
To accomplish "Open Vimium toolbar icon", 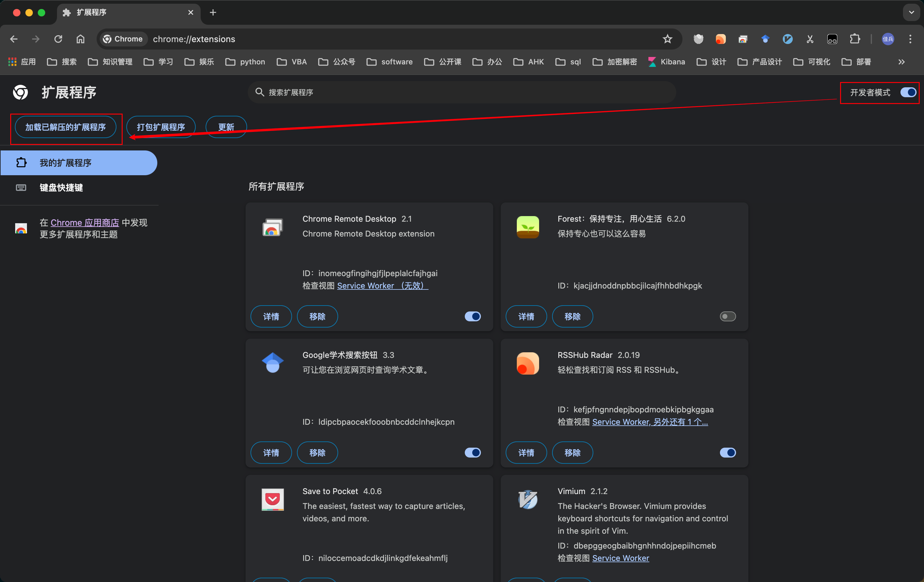I will (787, 39).
